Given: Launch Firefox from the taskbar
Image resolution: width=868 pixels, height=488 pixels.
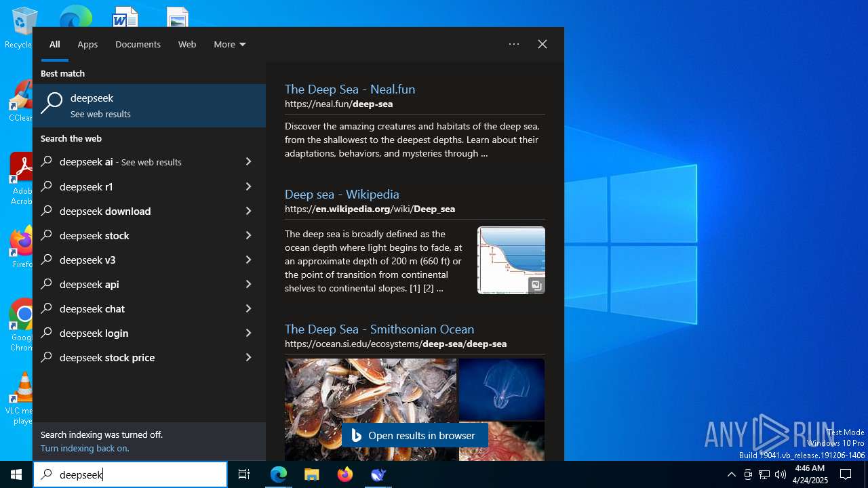Looking at the screenshot, I should coord(345,474).
